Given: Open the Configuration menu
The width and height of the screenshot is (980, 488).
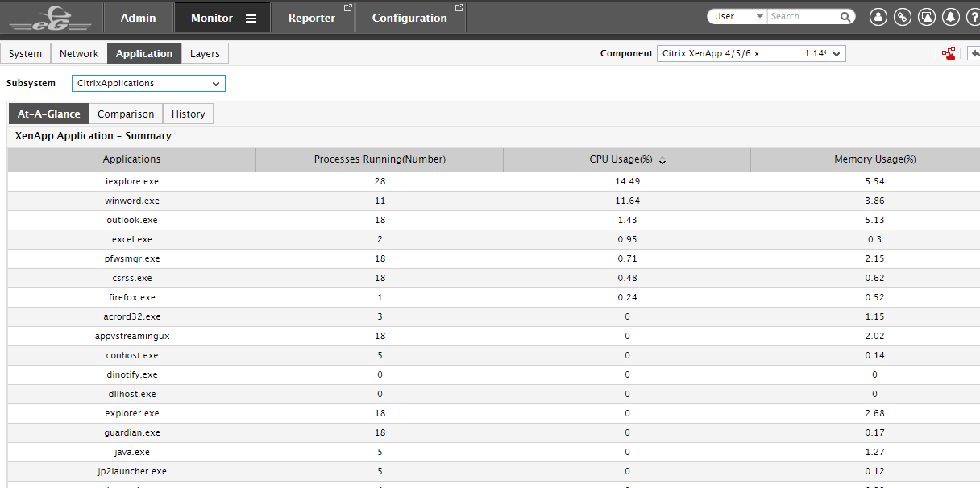Looking at the screenshot, I should click(409, 18).
